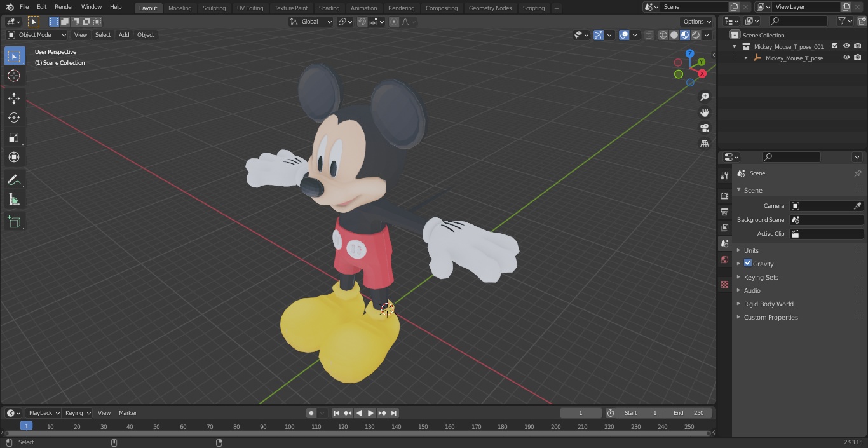
Task: Toggle camera view with camera icon
Action: point(705,128)
